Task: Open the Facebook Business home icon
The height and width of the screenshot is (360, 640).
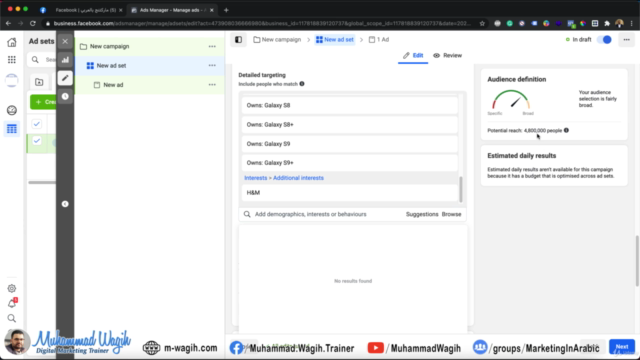Action: 12,42
